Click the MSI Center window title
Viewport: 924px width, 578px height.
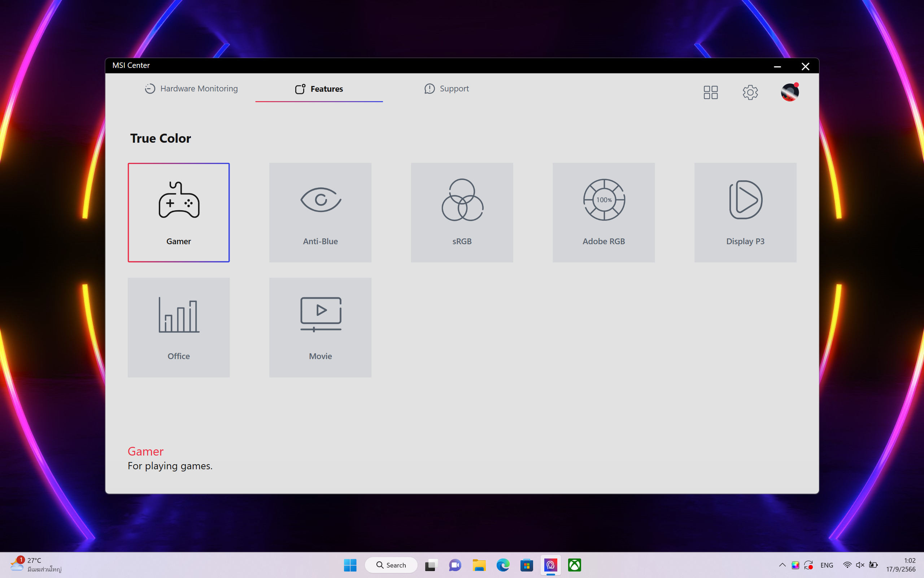131,65
